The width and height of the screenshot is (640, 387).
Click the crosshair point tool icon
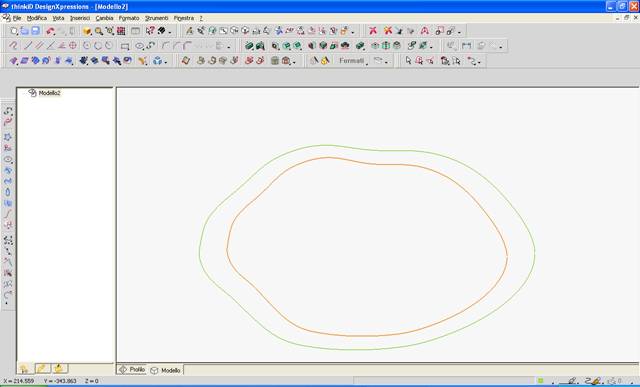click(x=73, y=46)
